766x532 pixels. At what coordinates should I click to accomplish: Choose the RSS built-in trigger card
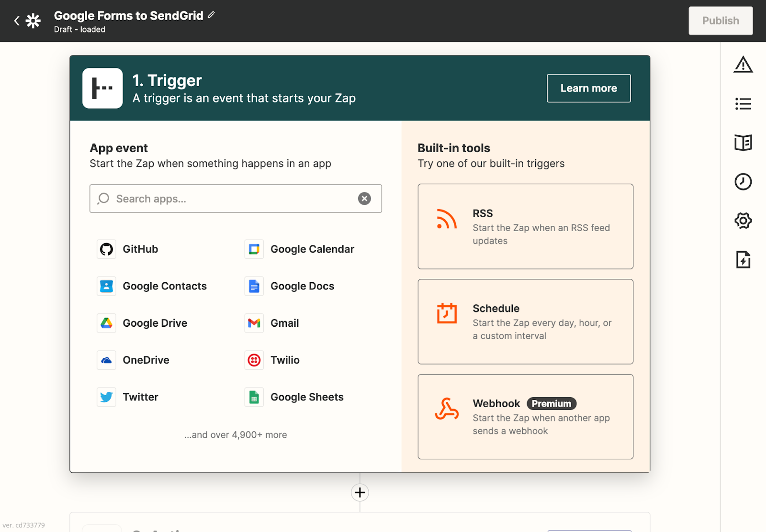pos(525,226)
